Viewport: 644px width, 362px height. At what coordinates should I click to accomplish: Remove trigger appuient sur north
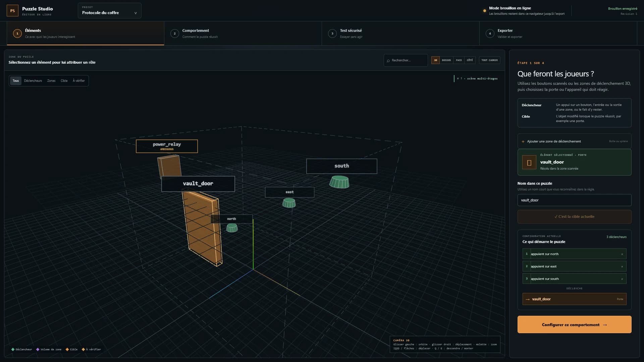tap(622, 254)
